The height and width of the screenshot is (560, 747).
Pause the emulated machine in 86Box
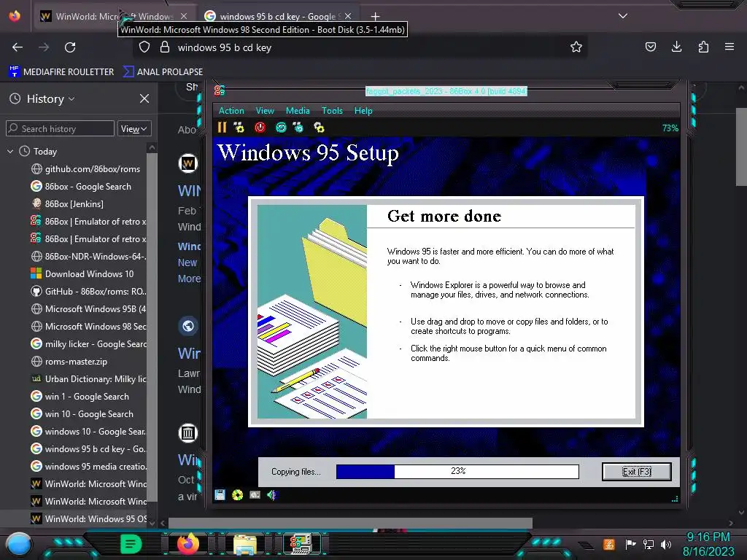pos(222,127)
